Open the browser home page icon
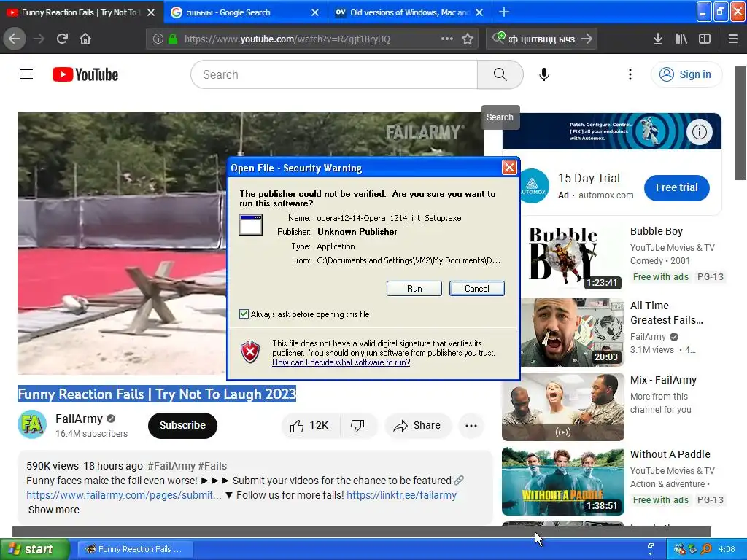Screen dimensions: 747x560 click(85, 39)
